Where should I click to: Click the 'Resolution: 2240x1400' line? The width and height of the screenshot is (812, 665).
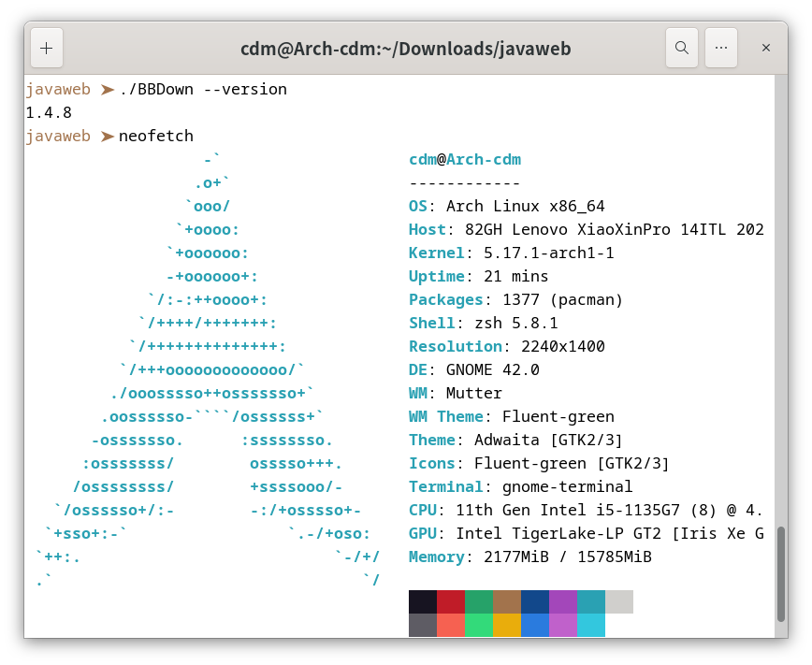[506, 346]
